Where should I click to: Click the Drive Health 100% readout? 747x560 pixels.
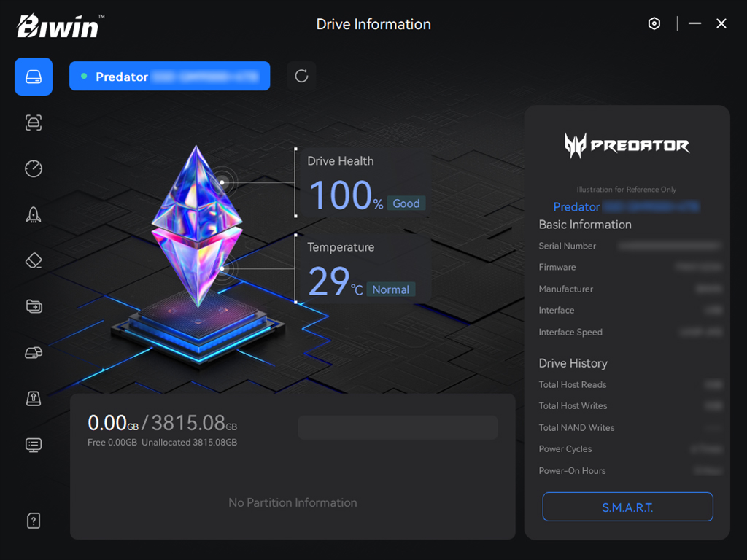pyautogui.click(x=346, y=195)
